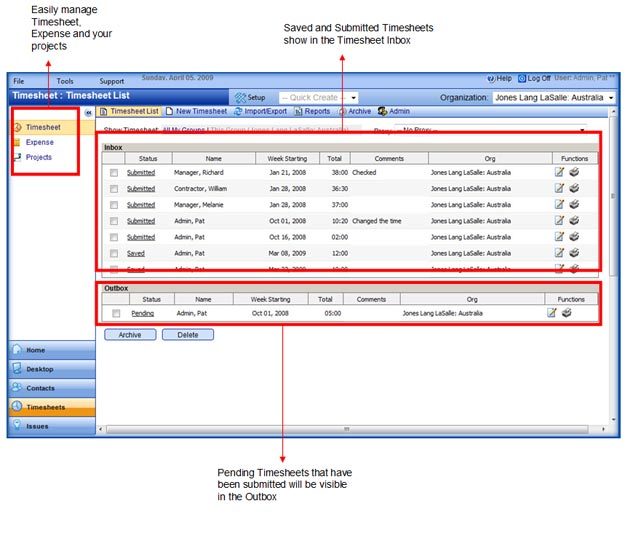625x541 pixels.
Task: Print the Oct 16, 2008 timesheet
Action: point(574,236)
